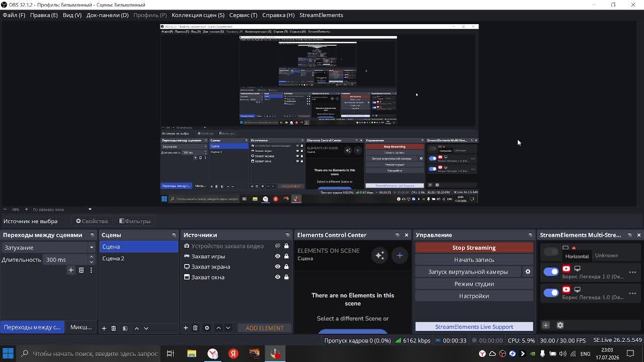The image size is (644, 362).
Task: Click Запуск виртуальной камеры button
Action: tap(468, 271)
